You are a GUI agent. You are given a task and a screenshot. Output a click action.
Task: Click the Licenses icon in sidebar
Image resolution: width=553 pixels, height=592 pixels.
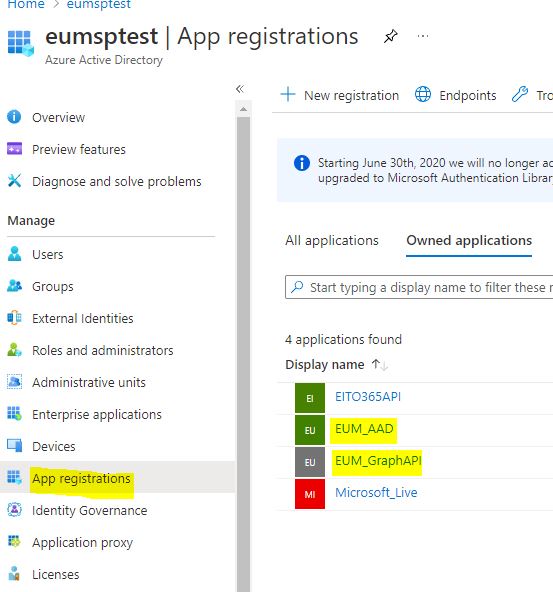[x=14, y=574]
